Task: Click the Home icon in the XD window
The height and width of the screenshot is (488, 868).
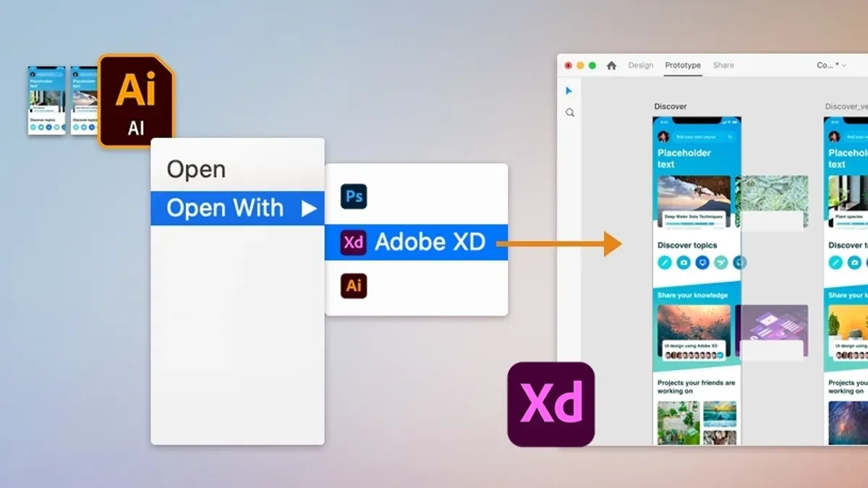Action: tap(611, 65)
